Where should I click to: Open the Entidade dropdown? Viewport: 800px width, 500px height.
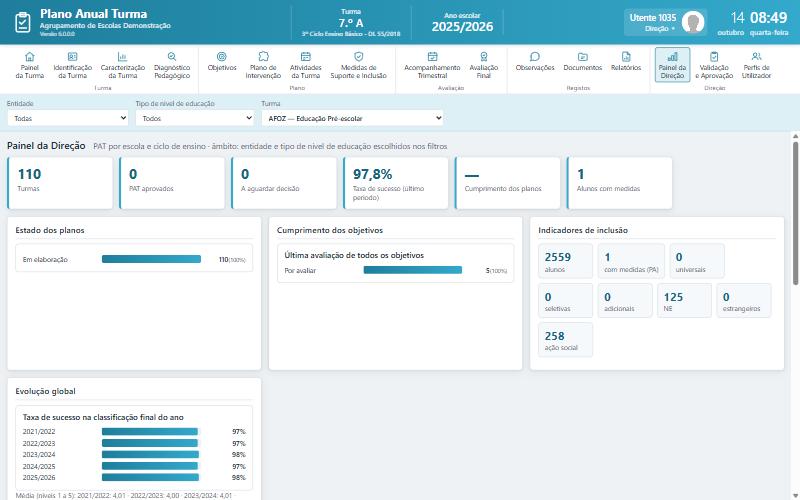68,118
